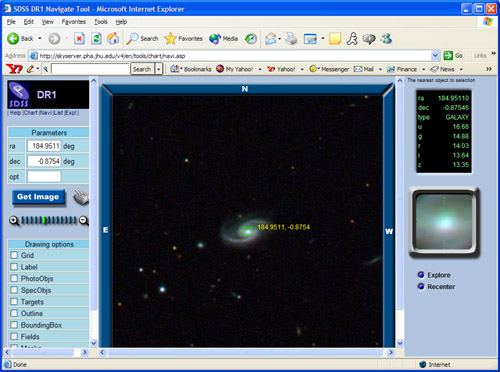Viewport: 500px width, 372px height.
Task: Open the Expl link under DR1
Action: tap(71, 113)
